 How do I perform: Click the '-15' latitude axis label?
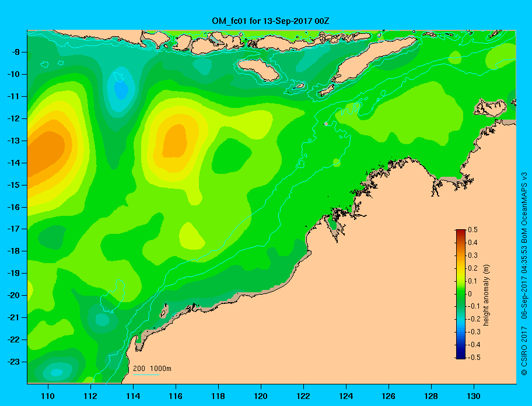pos(13,185)
